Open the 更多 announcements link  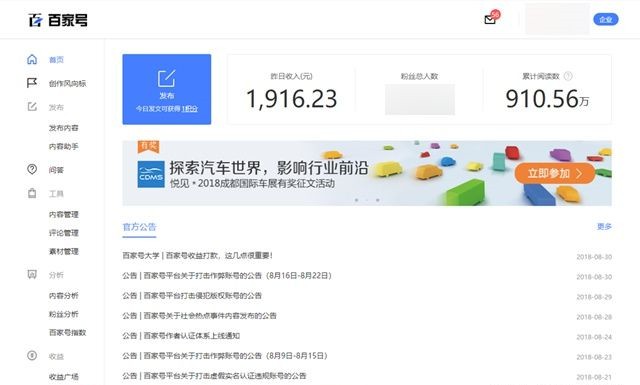click(604, 227)
